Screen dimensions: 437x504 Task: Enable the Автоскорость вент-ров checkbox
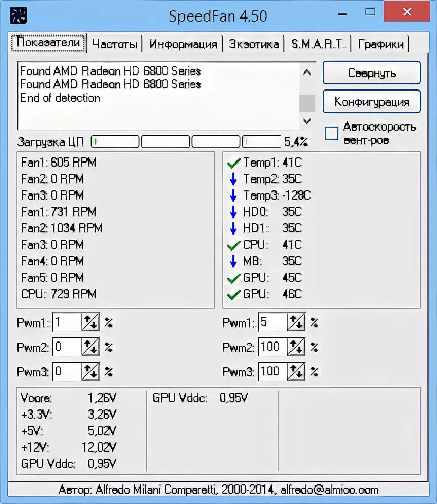tap(331, 133)
